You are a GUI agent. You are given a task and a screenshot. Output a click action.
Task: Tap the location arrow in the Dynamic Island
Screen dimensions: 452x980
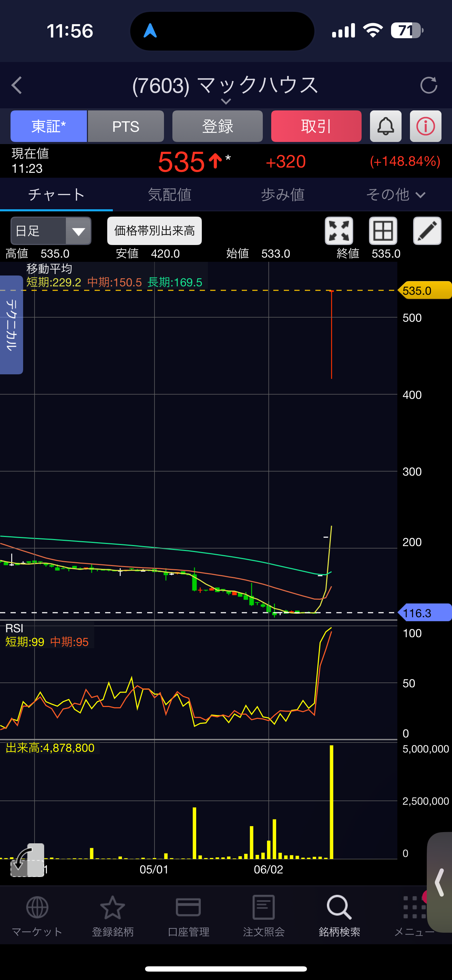[150, 30]
